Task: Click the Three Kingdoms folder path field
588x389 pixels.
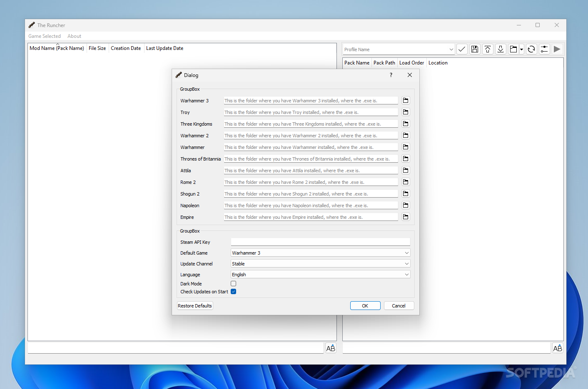Action: tap(311, 124)
